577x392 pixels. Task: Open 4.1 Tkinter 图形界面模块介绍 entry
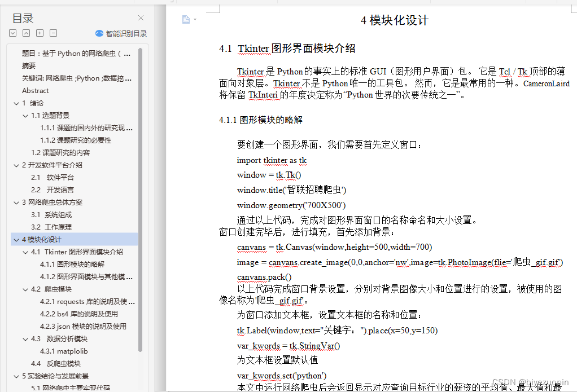pos(77,252)
